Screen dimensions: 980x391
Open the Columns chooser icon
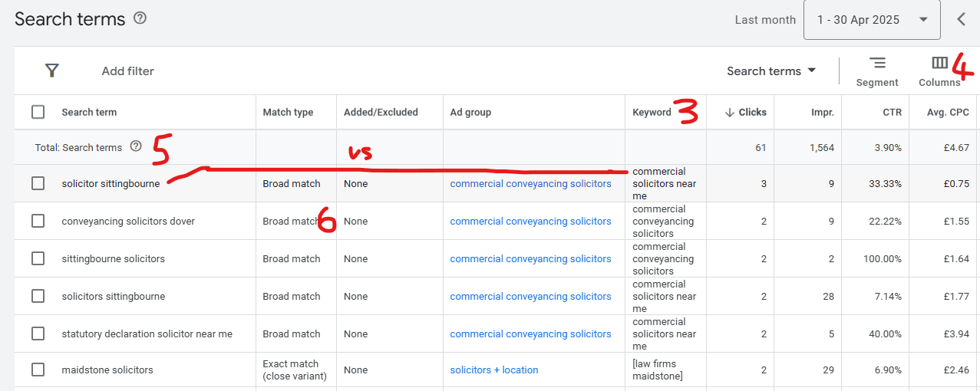coord(939,63)
